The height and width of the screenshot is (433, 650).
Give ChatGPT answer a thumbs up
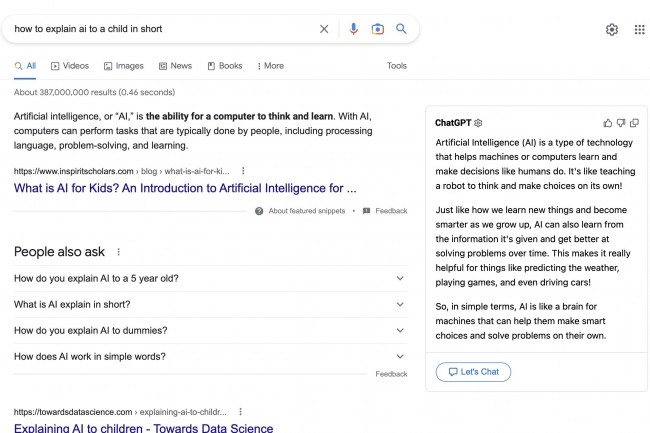point(608,123)
